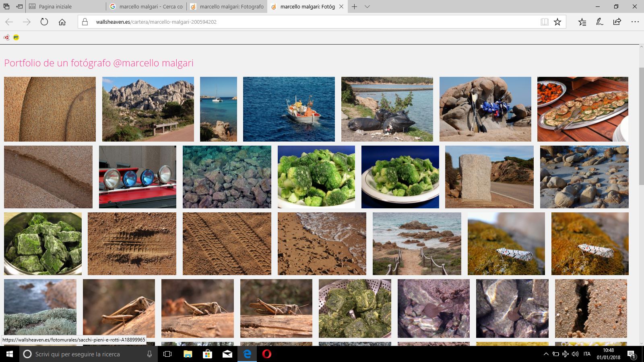Open narrow sailboat in bay photo
Screen dimensions: 644x362
[x=219, y=109]
